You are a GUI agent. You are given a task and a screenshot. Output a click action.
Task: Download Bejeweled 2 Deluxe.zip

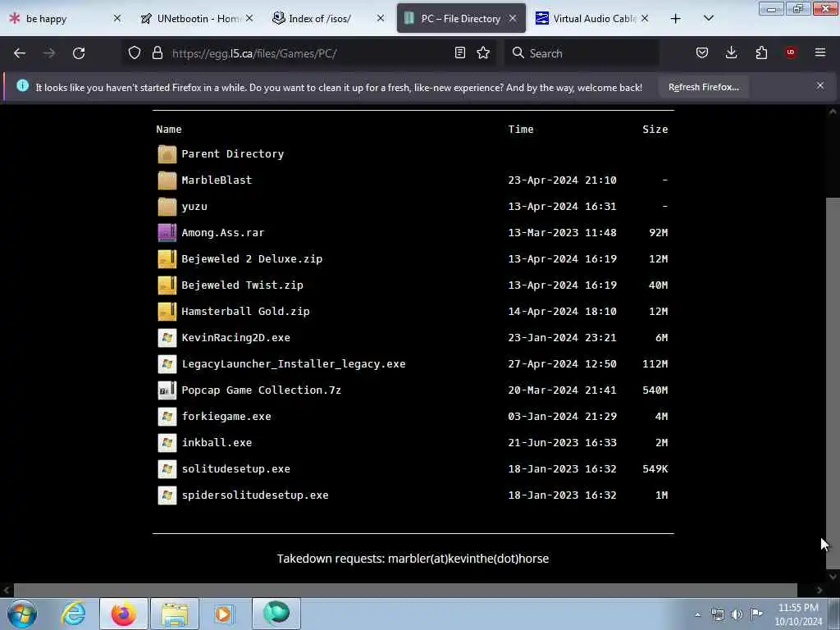252,258
